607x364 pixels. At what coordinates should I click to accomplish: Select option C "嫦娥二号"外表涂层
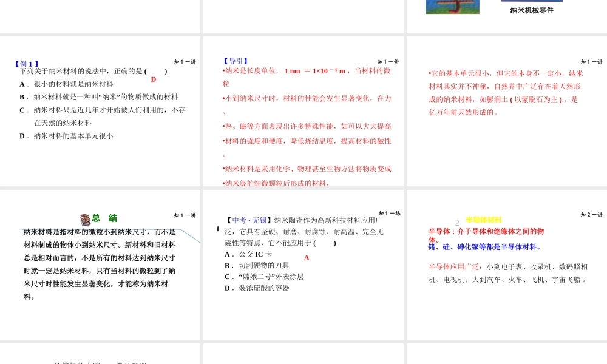click(x=264, y=277)
